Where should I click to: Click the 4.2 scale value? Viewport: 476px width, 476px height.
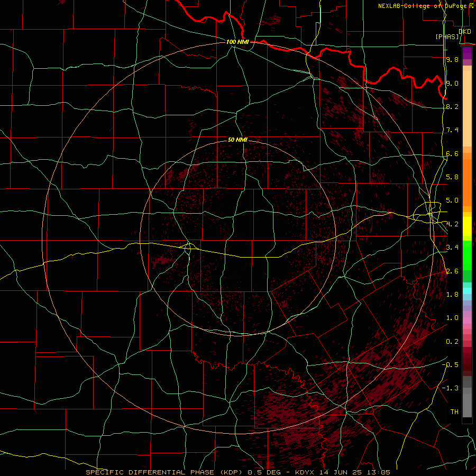[452, 224]
